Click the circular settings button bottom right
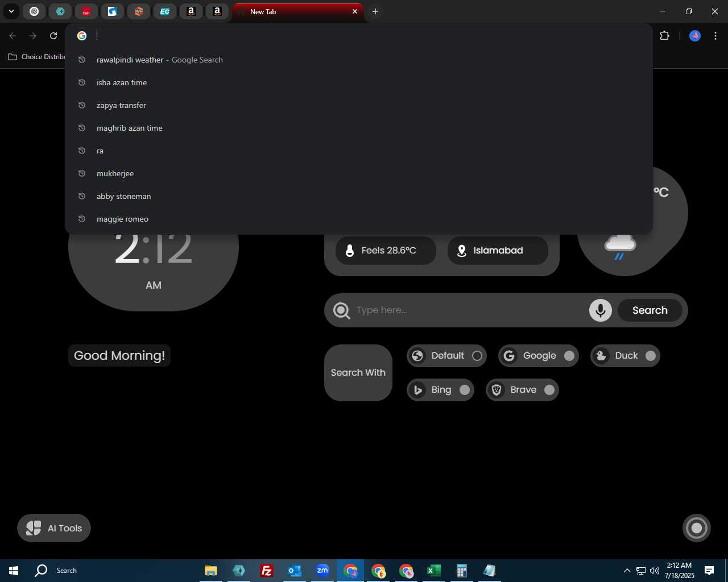728x582 pixels. click(697, 528)
